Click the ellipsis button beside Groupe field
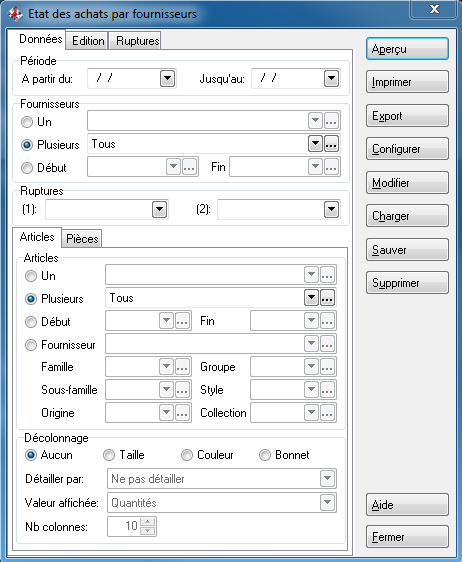Image resolution: width=462 pixels, height=562 pixels. click(327, 367)
